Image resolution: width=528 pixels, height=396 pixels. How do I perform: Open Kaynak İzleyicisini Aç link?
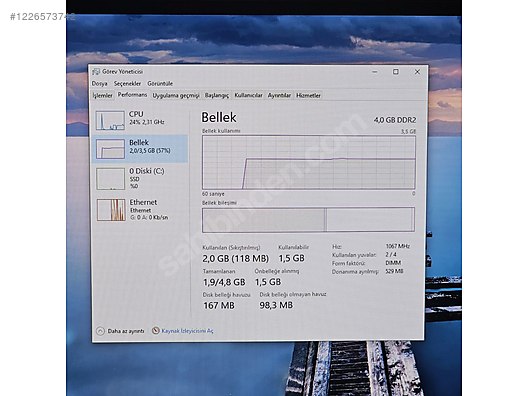pyautogui.click(x=187, y=331)
